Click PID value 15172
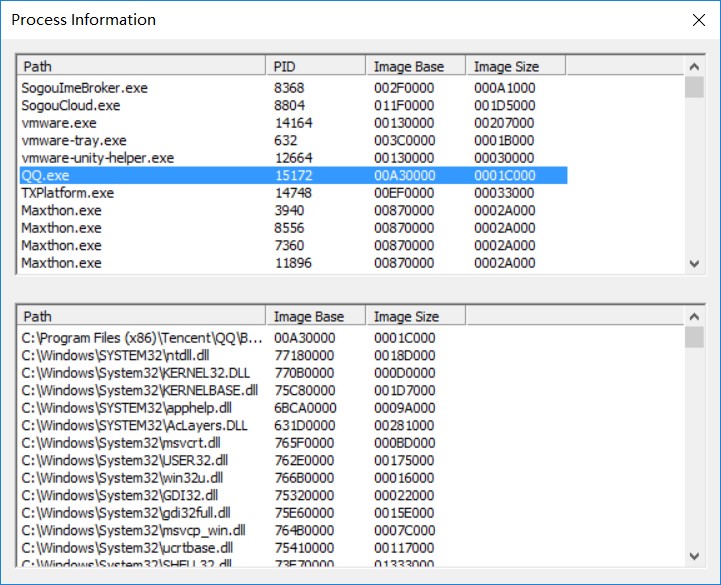Screen dimensions: 721x585 (293, 175)
